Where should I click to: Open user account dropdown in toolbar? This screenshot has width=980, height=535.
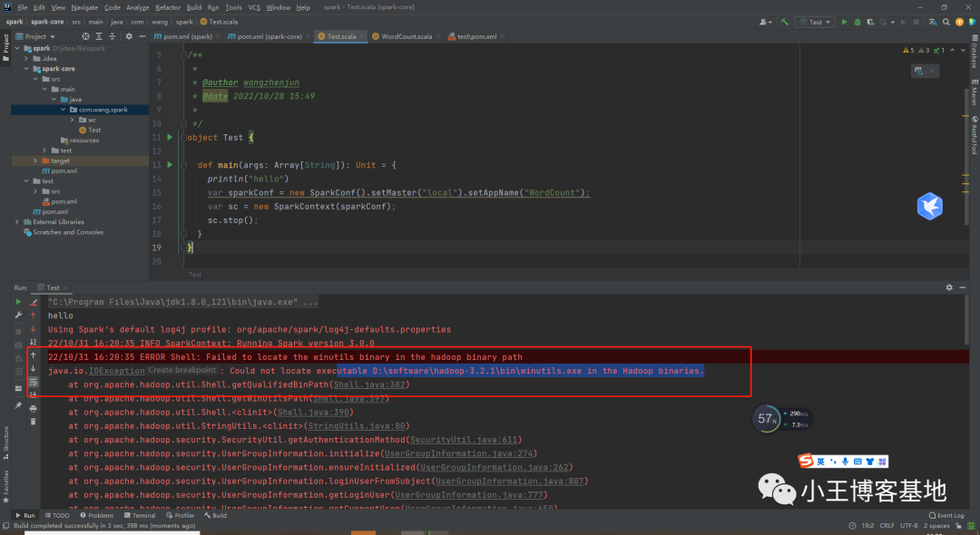coord(765,22)
